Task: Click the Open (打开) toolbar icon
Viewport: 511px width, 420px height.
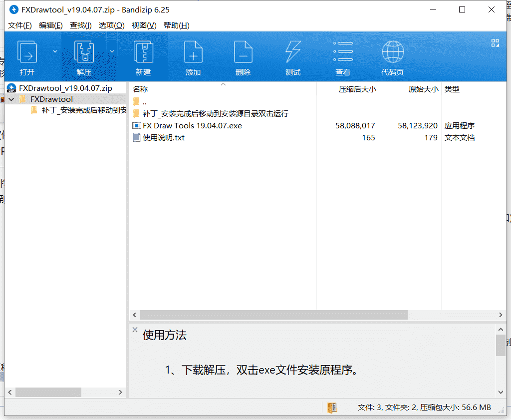Action: coord(27,52)
